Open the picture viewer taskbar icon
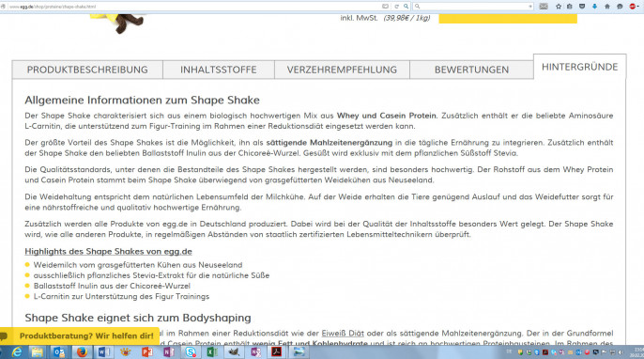This screenshot has height=359, width=644. pyautogui.click(x=299, y=352)
